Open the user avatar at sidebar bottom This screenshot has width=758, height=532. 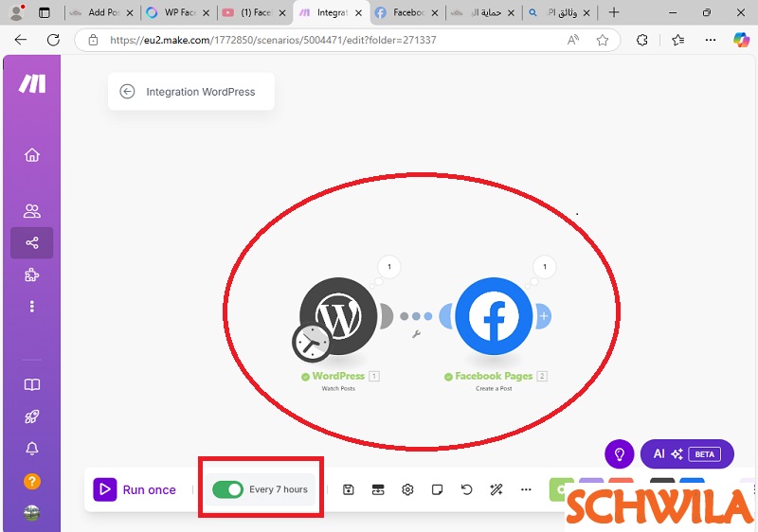pyautogui.click(x=32, y=513)
